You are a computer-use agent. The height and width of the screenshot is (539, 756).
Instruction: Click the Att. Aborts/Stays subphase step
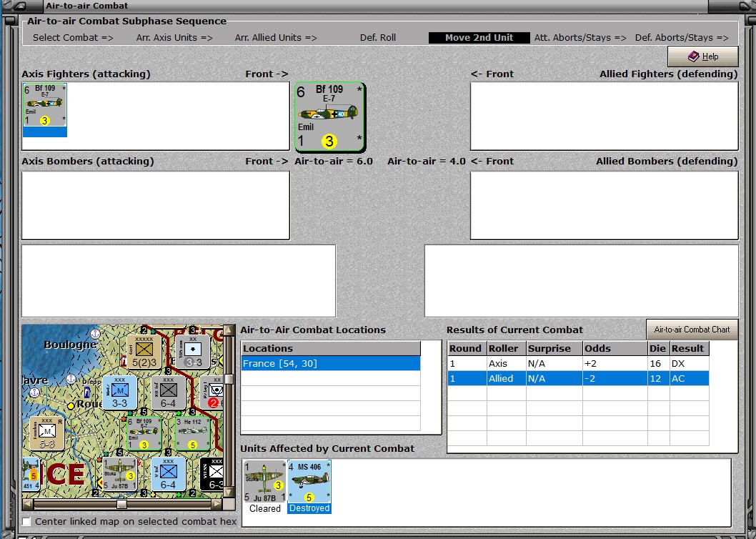[580, 38]
